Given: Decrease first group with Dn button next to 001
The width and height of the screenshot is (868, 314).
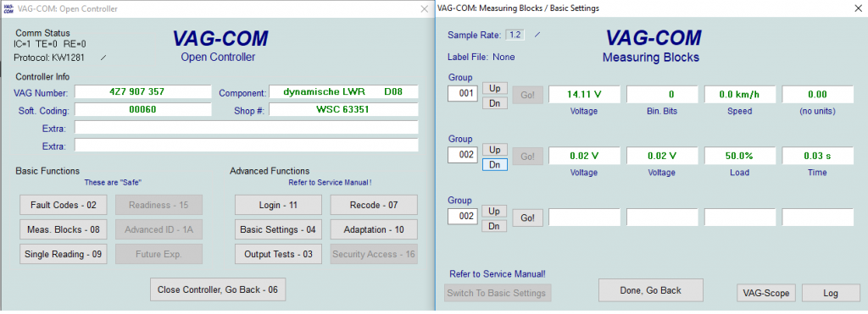Looking at the screenshot, I should [x=495, y=102].
